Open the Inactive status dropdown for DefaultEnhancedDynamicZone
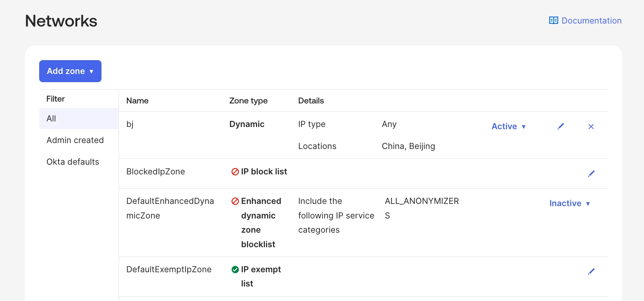The image size is (644, 301). tap(570, 204)
